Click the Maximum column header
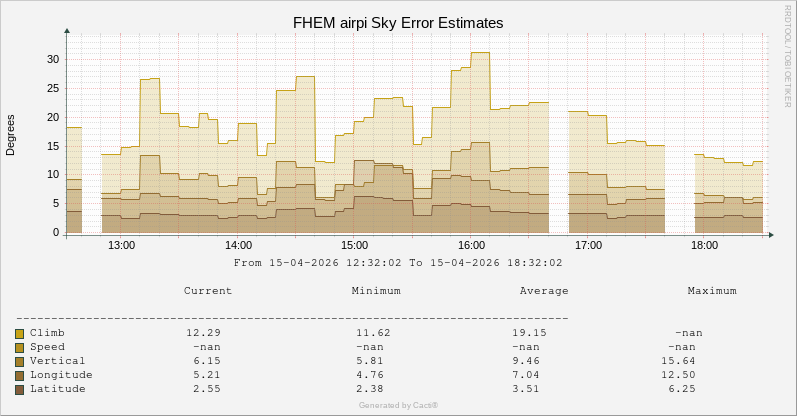797x416 pixels. (712, 290)
